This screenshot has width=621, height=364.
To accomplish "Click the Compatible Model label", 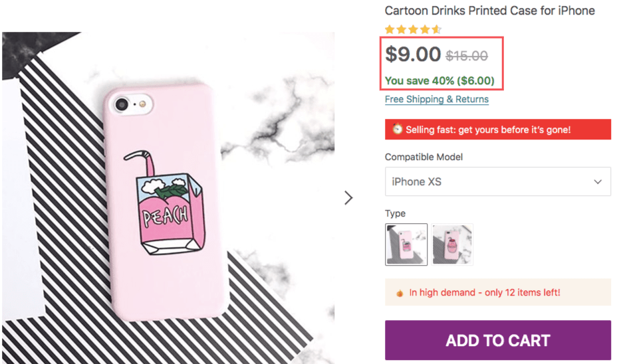I will tap(424, 157).
